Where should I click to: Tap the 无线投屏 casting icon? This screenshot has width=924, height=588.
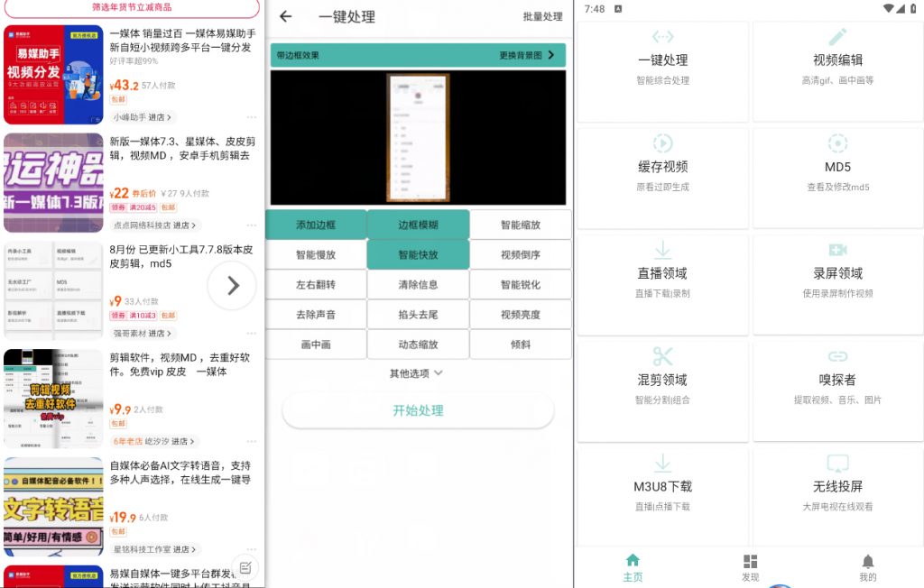click(x=837, y=463)
